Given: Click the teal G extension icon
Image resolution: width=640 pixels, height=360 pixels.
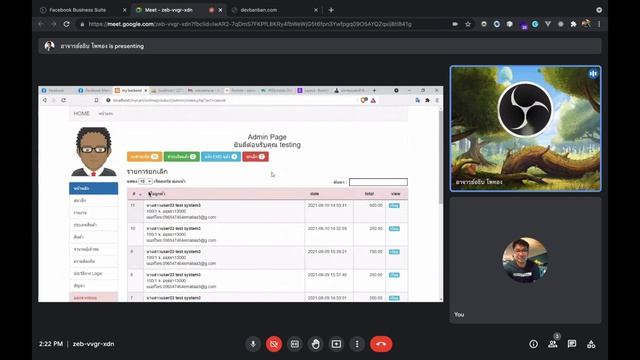Looking at the screenshot, I should tap(535, 24).
